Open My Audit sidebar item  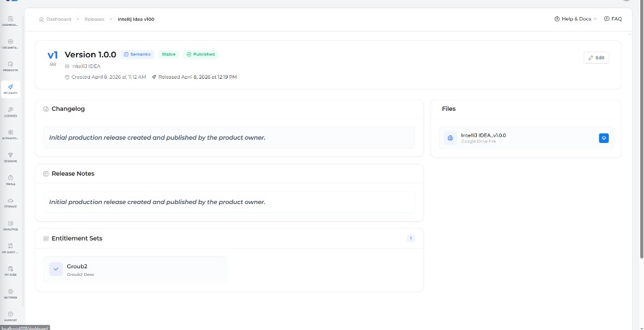click(x=11, y=247)
